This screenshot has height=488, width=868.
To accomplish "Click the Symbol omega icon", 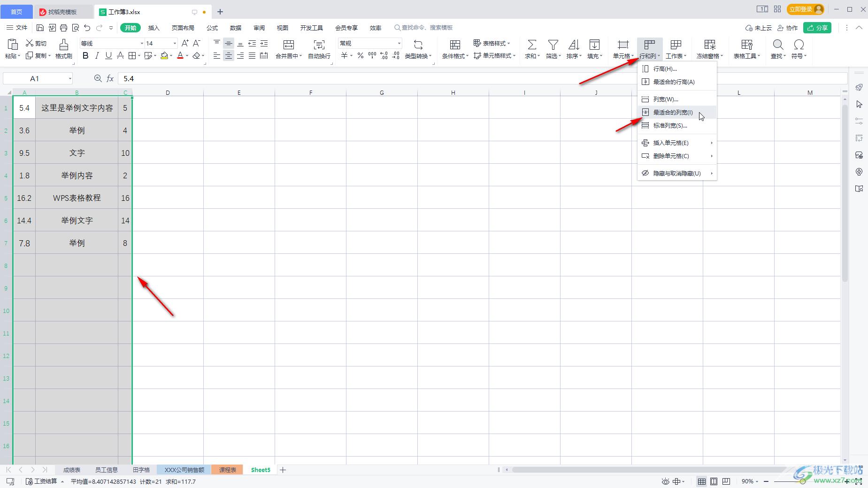I will coord(799,45).
